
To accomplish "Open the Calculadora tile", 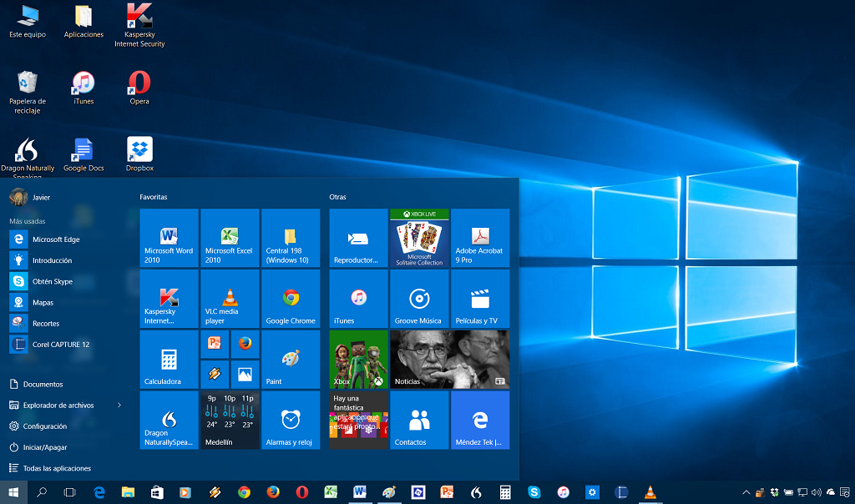I will point(169,360).
